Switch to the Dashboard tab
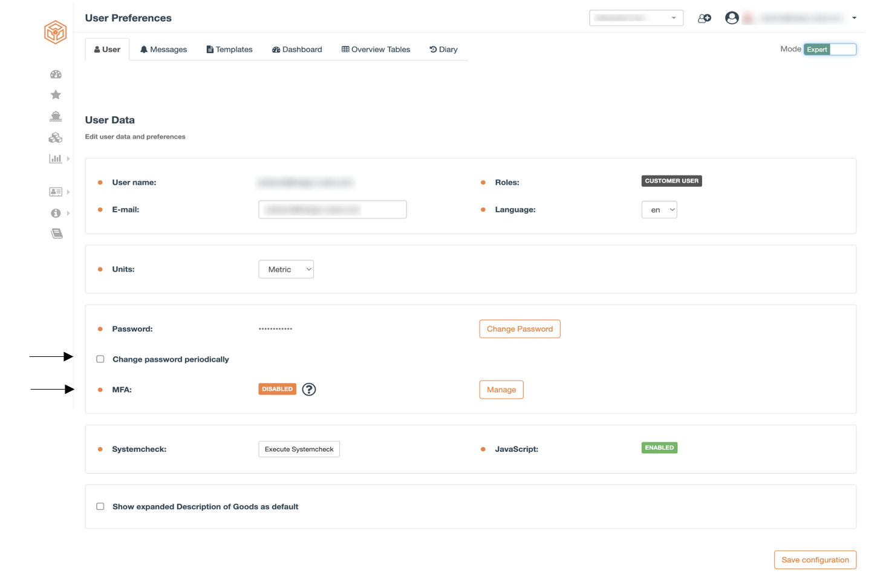Screen dimensions: 883x588 click(x=297, y=50)
